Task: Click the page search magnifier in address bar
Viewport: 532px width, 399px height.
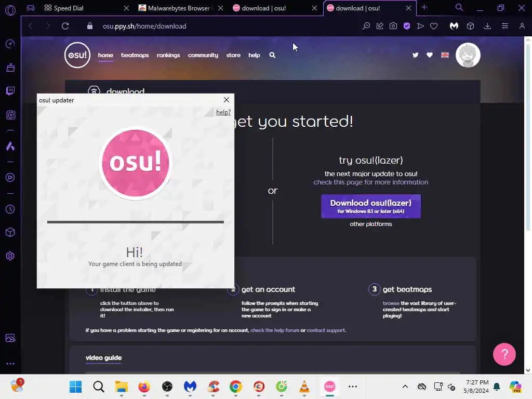Action: [366, 26]
